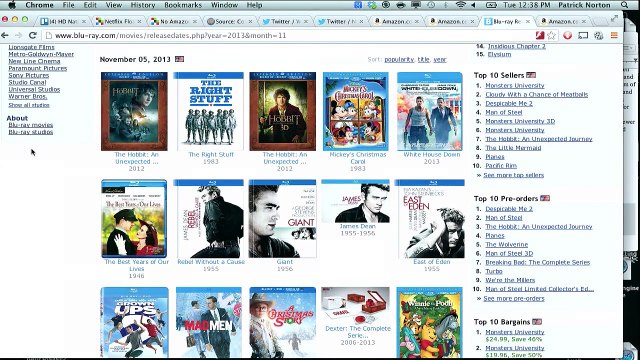This screenshot has height=360, width=640.
Task: Open Despicable Me 2 in Top 10 Sellers
Action: click(509, 103)
